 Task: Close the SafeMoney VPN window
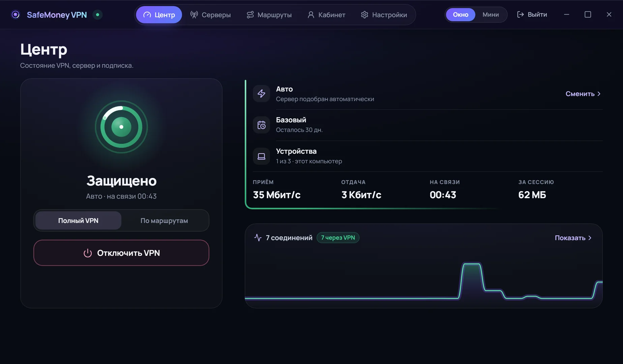pos(609,14)
